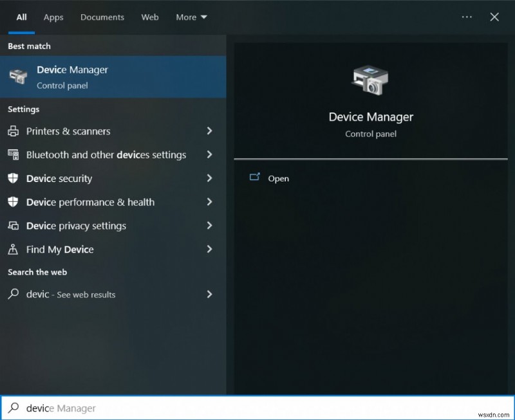Viewport: 515px width, 420px height.
Task: Click Open in the preview pane
Action: click(279, 179)
